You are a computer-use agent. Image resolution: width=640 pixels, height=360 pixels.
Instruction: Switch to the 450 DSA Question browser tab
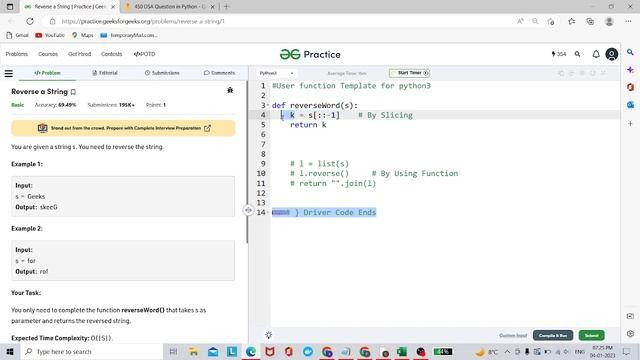(x=169, y=7)
